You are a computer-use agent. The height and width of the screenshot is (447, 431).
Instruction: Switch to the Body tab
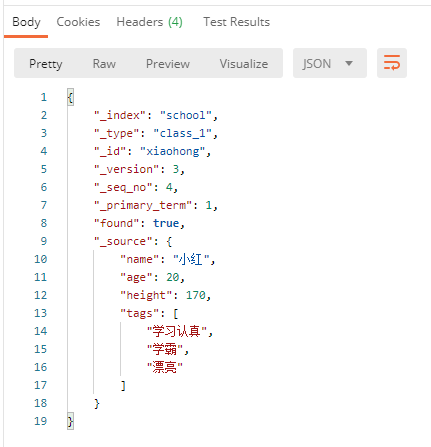pos(26,22)
